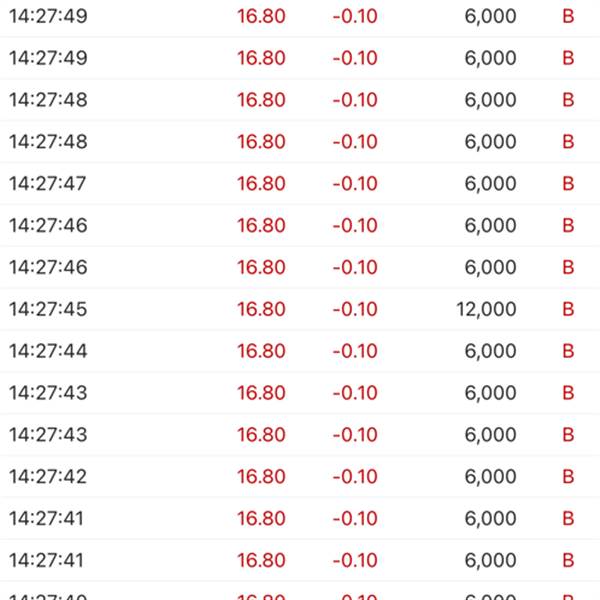This screenshot has height=600, width=600.
Task: Click the -0.10 change at 14:27:47
Action: coord(355,184)
